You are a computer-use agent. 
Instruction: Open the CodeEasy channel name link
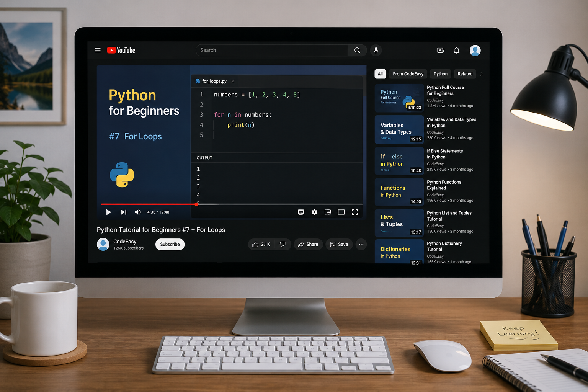click(x=125, y=242)
